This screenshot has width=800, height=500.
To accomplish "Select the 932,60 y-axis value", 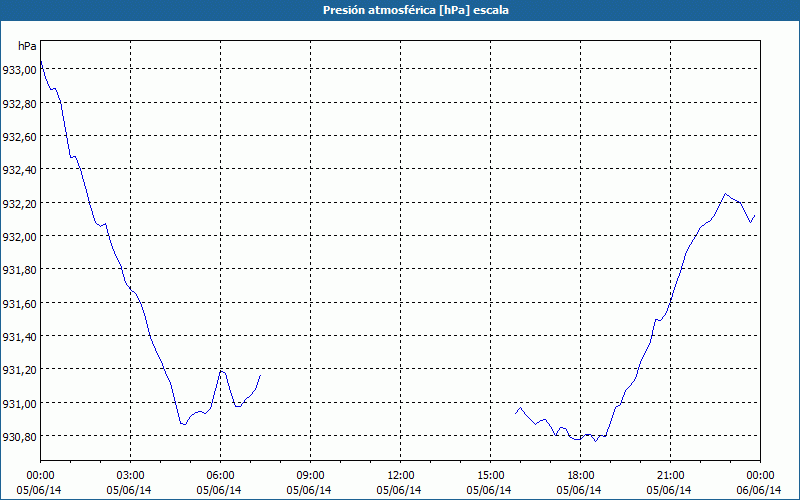I will tap(19, 137).
